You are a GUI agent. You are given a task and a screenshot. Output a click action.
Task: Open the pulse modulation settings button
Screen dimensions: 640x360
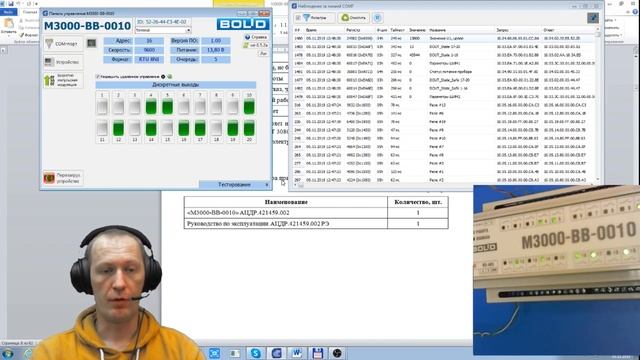pos(63,80)
